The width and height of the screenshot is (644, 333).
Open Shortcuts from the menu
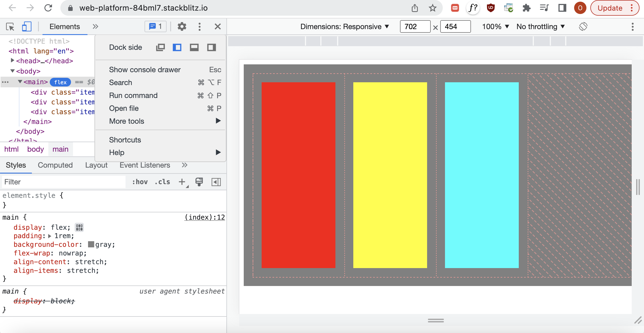160,140
